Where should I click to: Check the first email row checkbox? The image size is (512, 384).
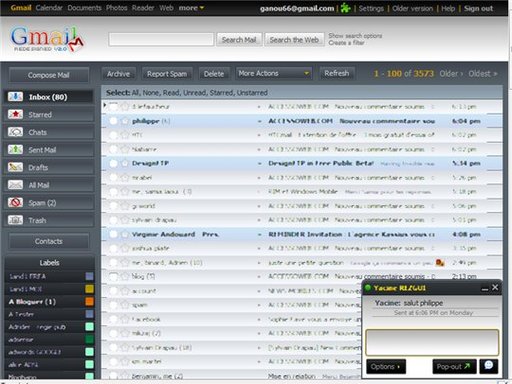[113, 107]
